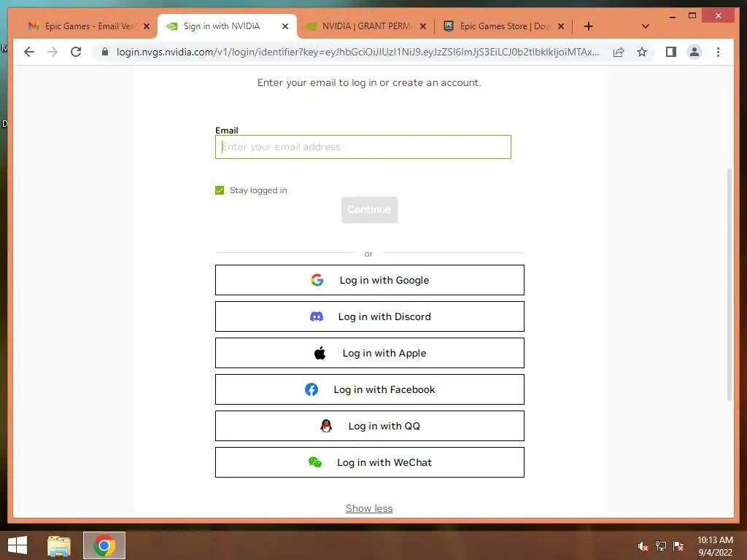Switch to Epic Games Email Verification tab
The height and width of the screenshot is (560, 747).
tap(88, 26)
